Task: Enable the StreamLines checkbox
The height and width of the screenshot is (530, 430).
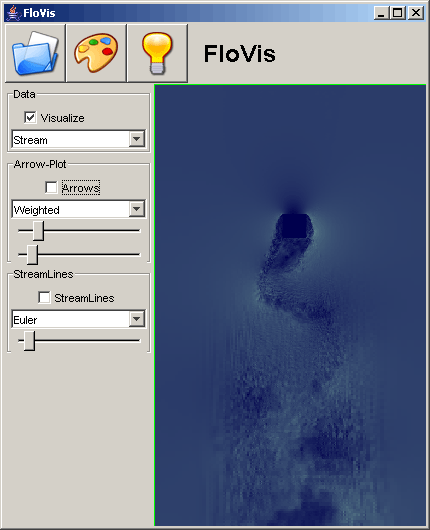Action: 44,298
